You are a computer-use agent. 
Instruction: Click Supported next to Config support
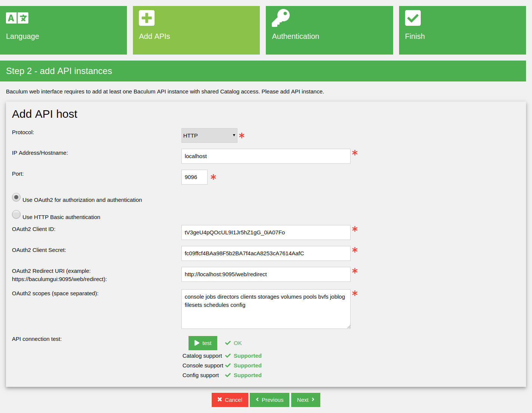(x=248, y=375)
